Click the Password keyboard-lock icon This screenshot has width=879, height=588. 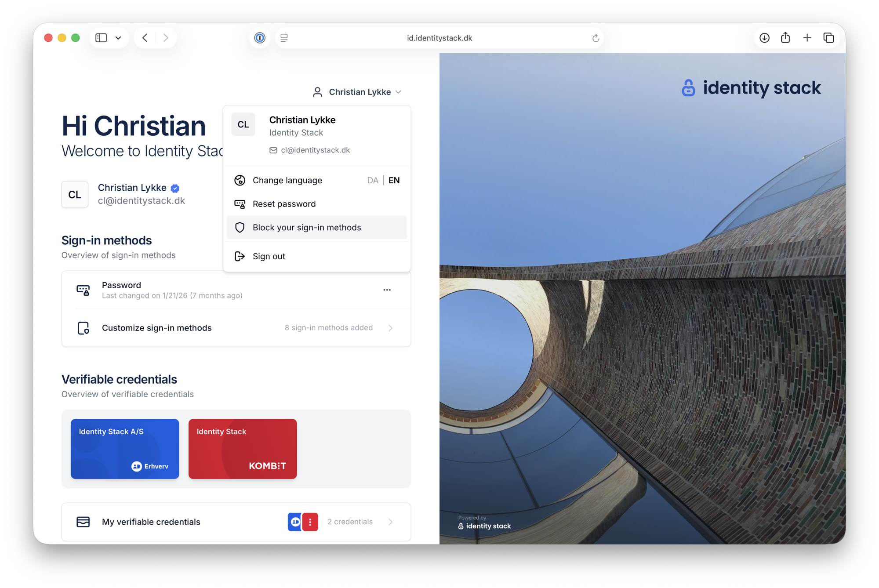(x=83, y=290)
